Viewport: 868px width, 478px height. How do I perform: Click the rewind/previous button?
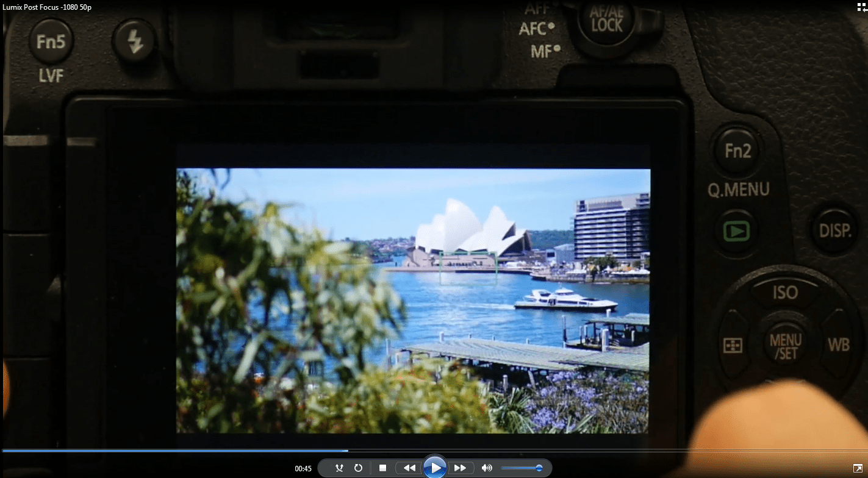pos(409,468)
